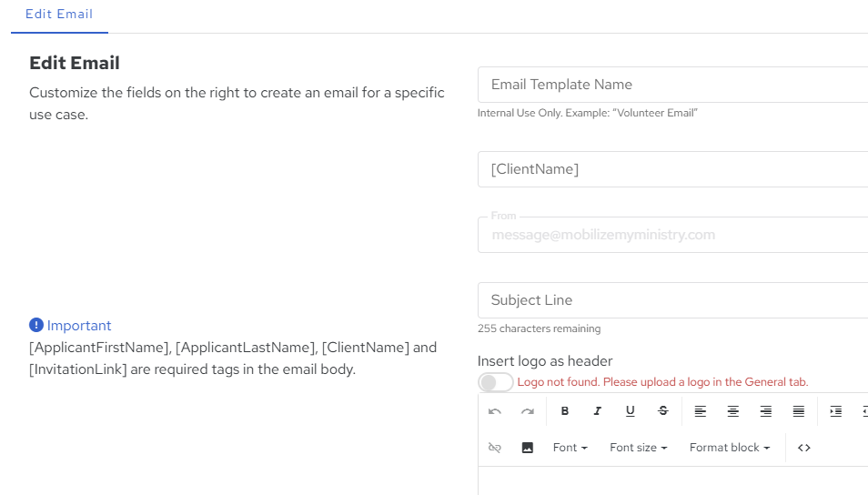This screenshot has width=868, height=495.
Task: Open the Format block dropdown
Action: tap(730, 448)
